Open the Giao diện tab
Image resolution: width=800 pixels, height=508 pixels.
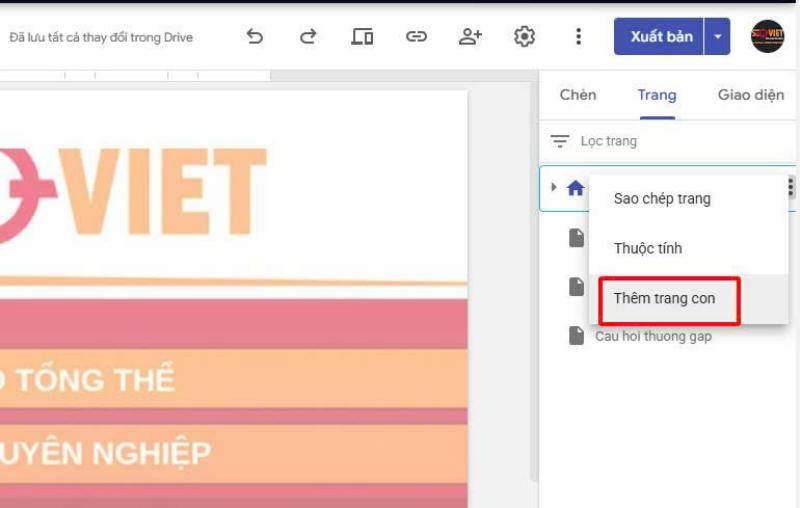point(751,95)
